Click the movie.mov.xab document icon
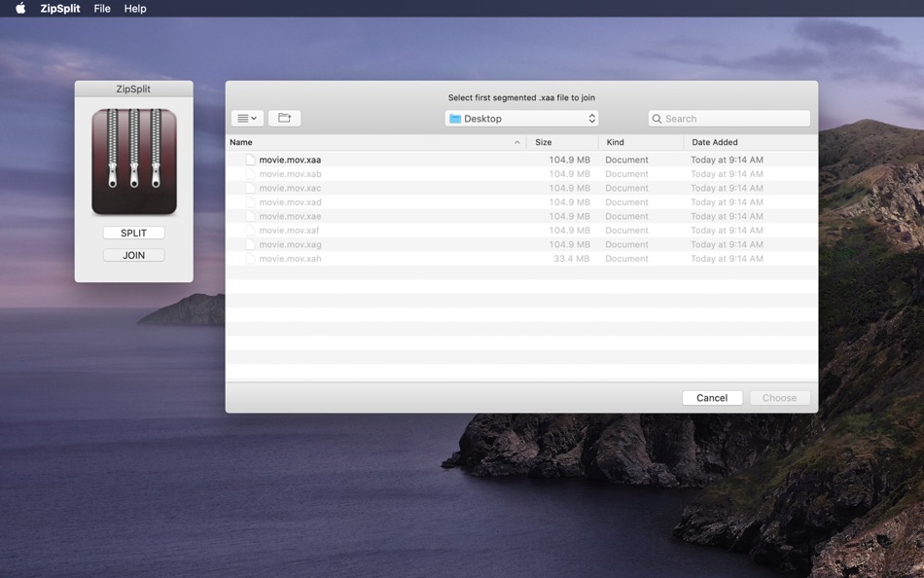Image resolution: width=924 pixels, height=578 pixels. click(250, 174)
